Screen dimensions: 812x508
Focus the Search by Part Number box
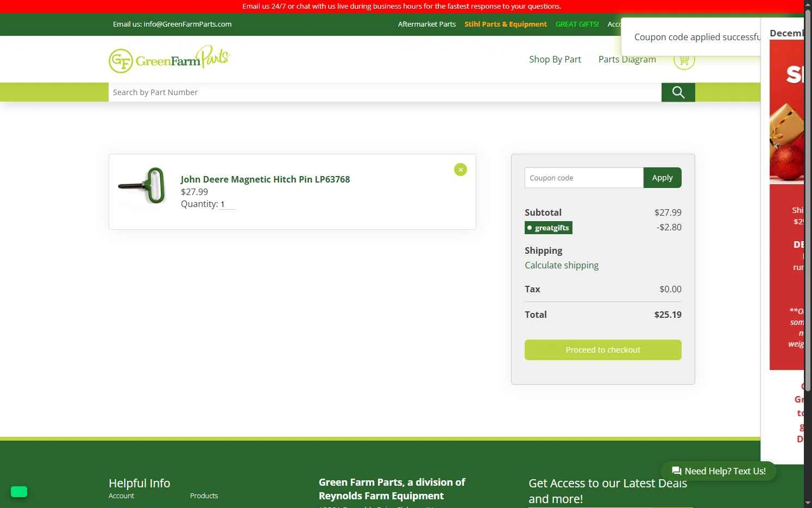pyautogui.click(x=385, y=92)
